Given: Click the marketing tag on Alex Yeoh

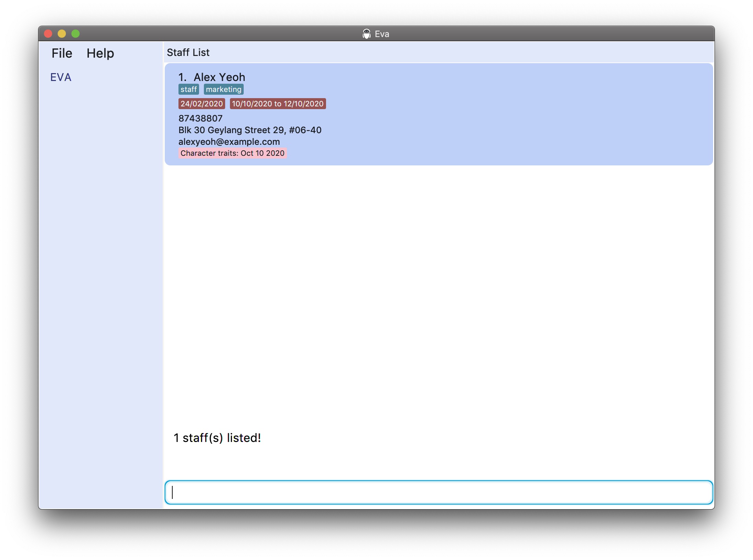Looking at the screenshot, I should point(224,89).
